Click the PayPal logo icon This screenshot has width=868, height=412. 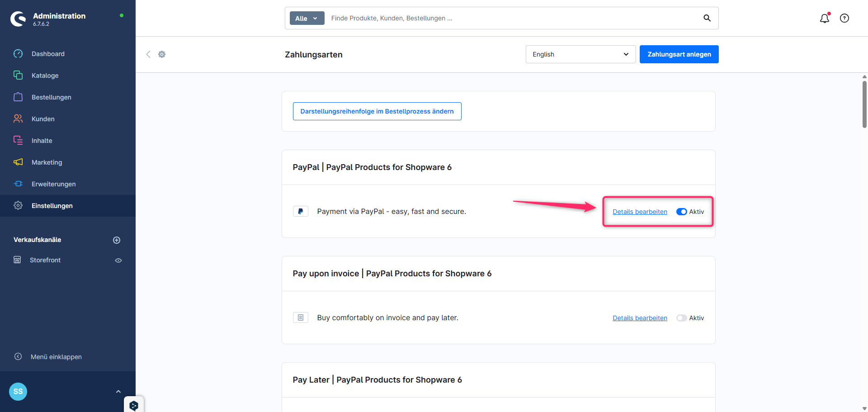point(301,211)
